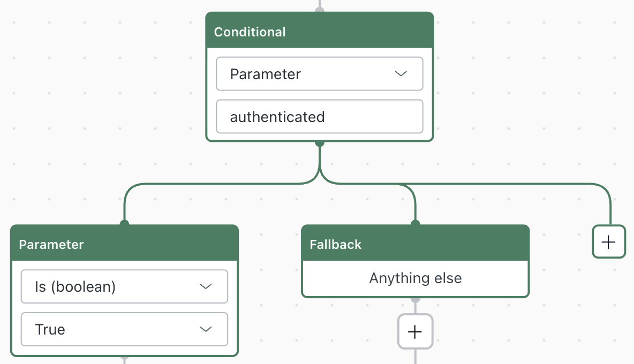Click the Anything else fallback text
634x364 pixels.
coord(415,278)
